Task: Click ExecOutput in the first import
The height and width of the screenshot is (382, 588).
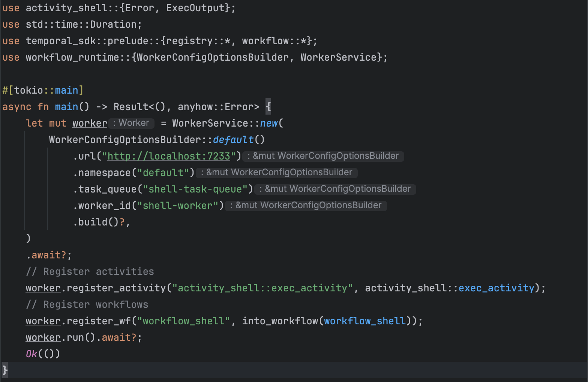Action: coord(195,8)
